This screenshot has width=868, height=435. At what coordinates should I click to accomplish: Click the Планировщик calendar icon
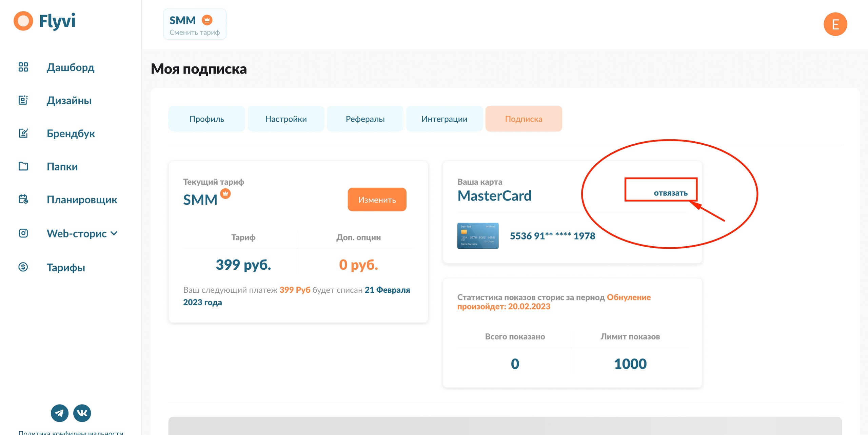[23, 199]
